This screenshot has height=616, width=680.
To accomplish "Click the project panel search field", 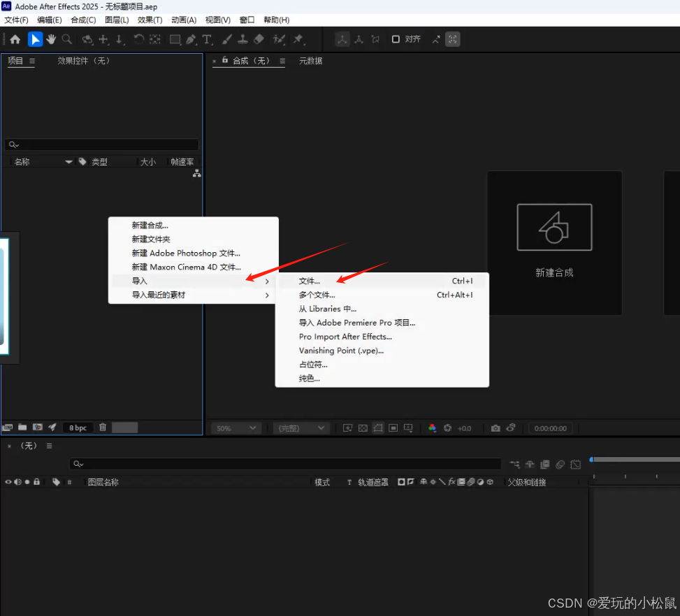I will pos(102,145).
